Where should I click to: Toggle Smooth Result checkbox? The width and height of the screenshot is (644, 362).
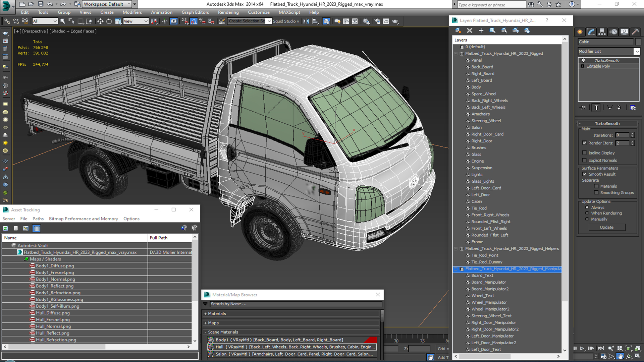click(585, 174)
